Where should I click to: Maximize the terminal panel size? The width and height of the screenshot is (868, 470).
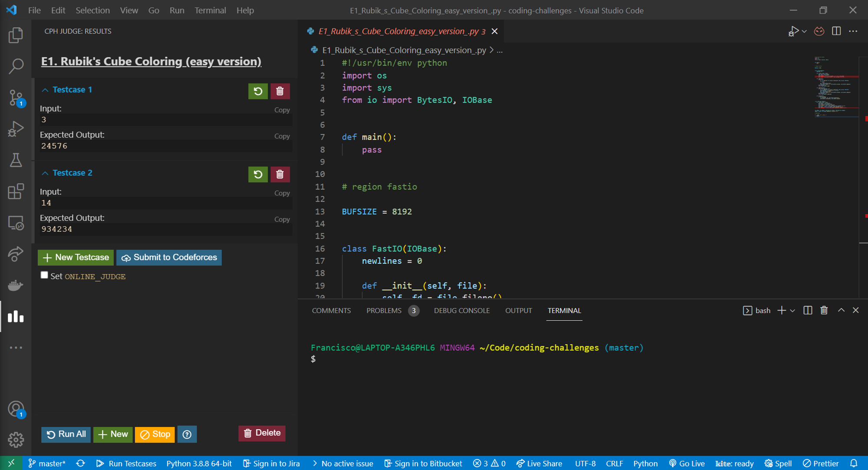click(841, 310)
